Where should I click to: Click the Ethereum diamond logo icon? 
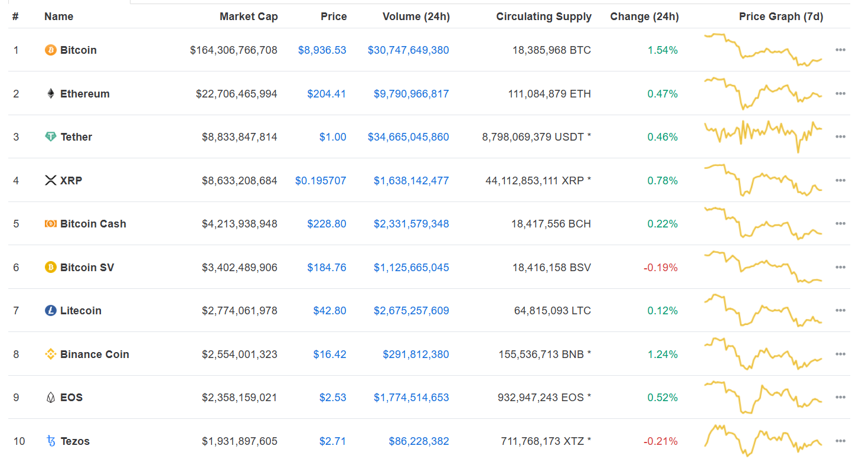(51, 93)
